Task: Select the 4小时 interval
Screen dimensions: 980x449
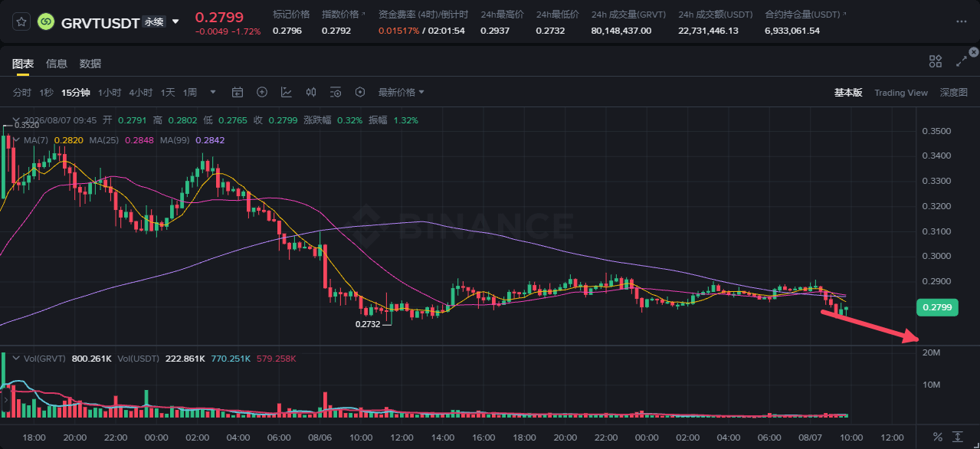Action: point(141,93)
